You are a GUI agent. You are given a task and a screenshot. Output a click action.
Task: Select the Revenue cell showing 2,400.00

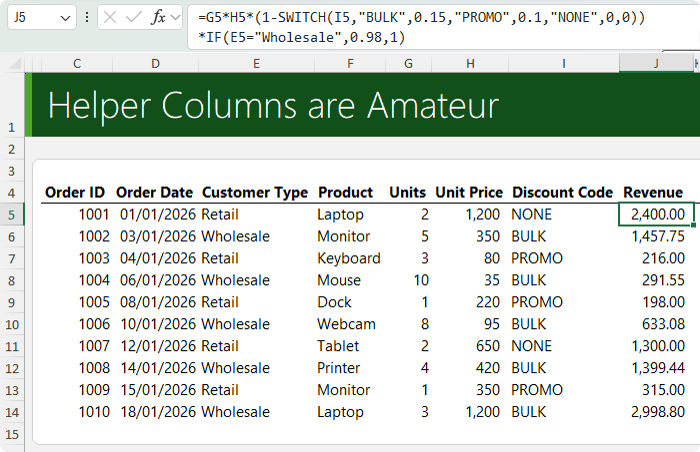tap(656, 214)
